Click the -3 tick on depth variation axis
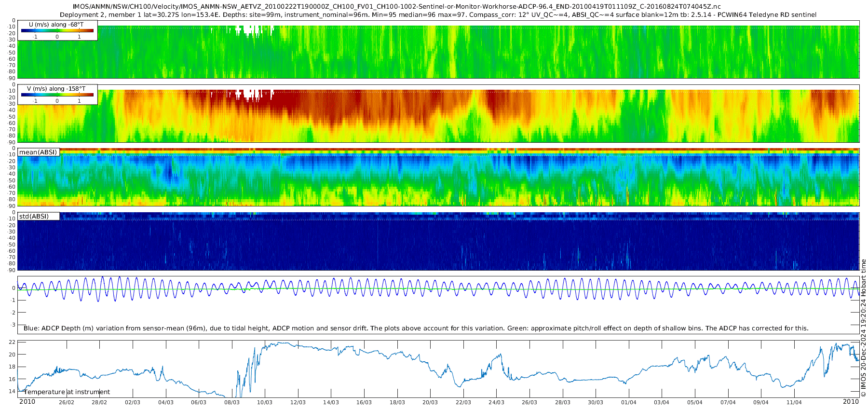Viewport: 868px width, 410px height. coord(13,325)
